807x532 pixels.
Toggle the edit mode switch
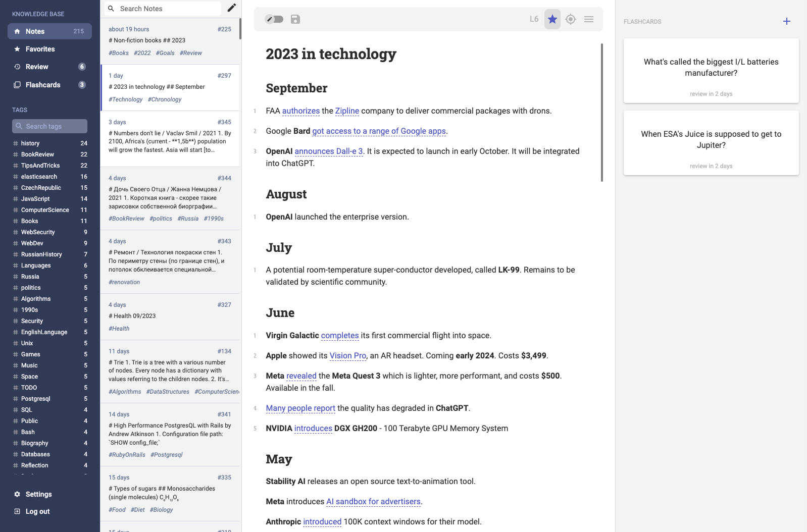tap(274, 19)
